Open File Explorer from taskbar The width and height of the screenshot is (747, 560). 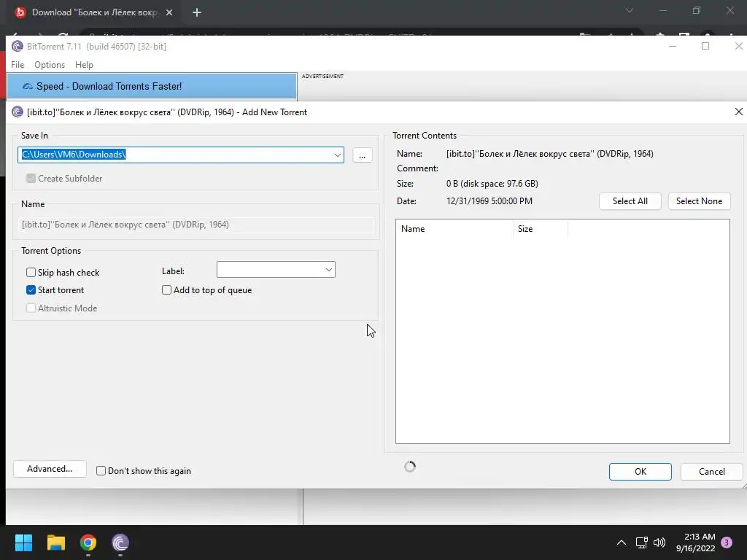[55, 542]
